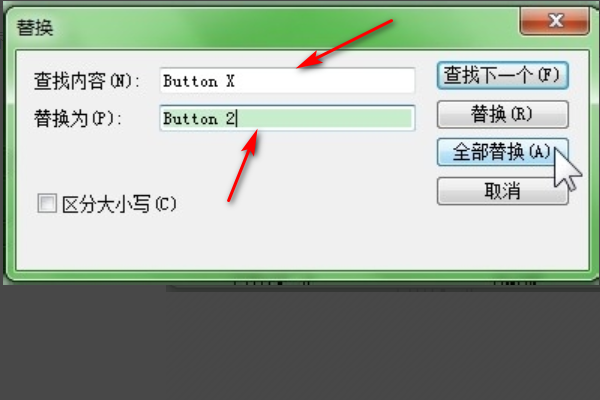
Task: Click the 替换 title bar text
Action: tap(35, 28)
